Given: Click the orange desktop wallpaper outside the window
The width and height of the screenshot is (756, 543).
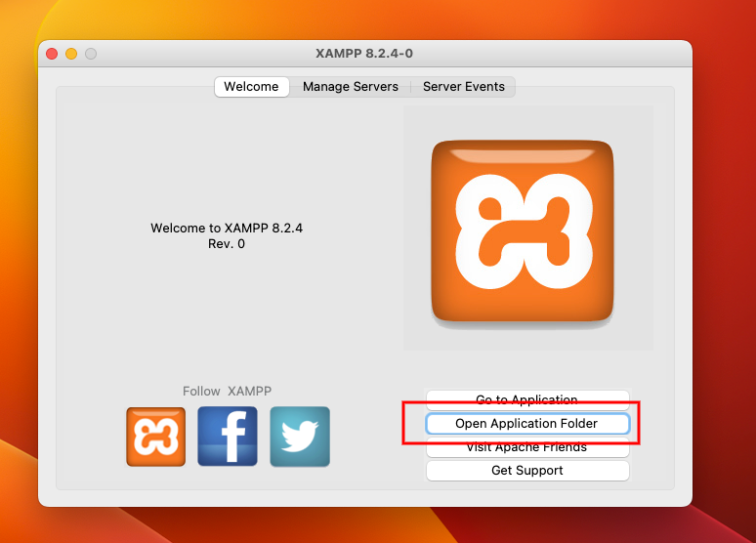Looking at the screenshot, I should pyautogui.click(x=723, y=293).
